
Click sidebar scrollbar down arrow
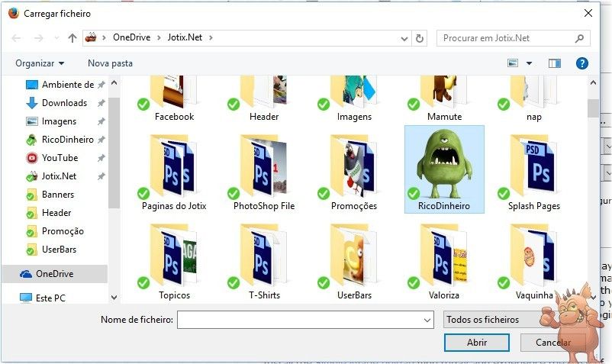click(114, 298)
